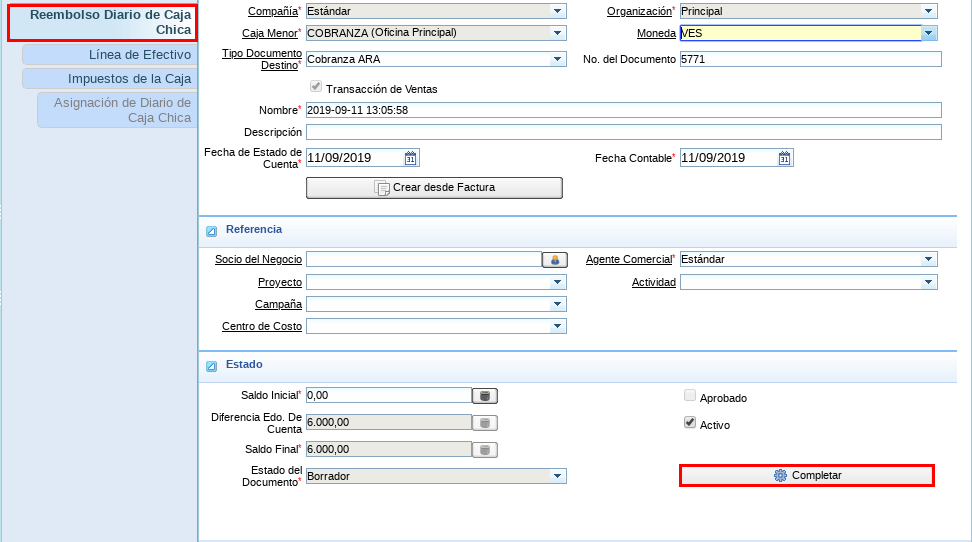Image resolution: width=972 pixels, height=542 pixels.
Task: Open the Caja Menor dropdown
Action: [x=557, y=33]
